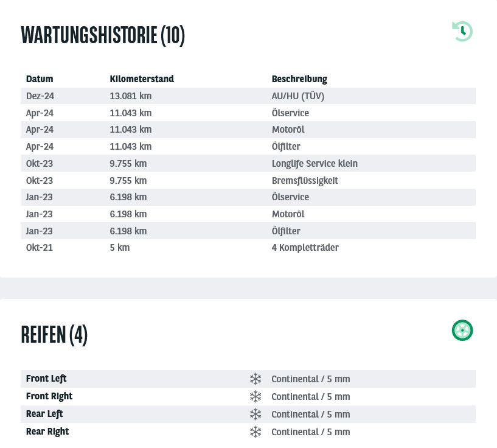Click the 4 Kompletträder entry
The width and height of the screenshot is (497, 448).
coord(305,247)
